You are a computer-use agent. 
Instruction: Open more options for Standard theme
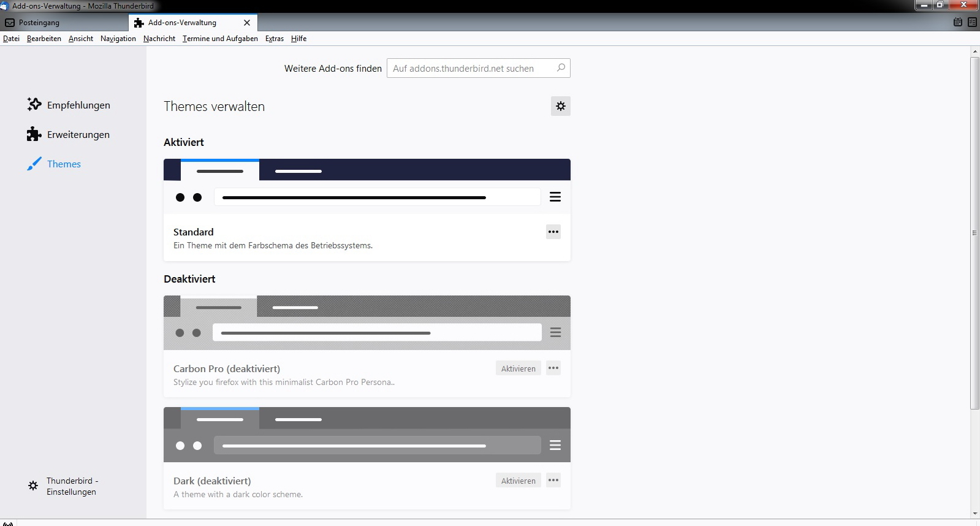tap(553, 232)
